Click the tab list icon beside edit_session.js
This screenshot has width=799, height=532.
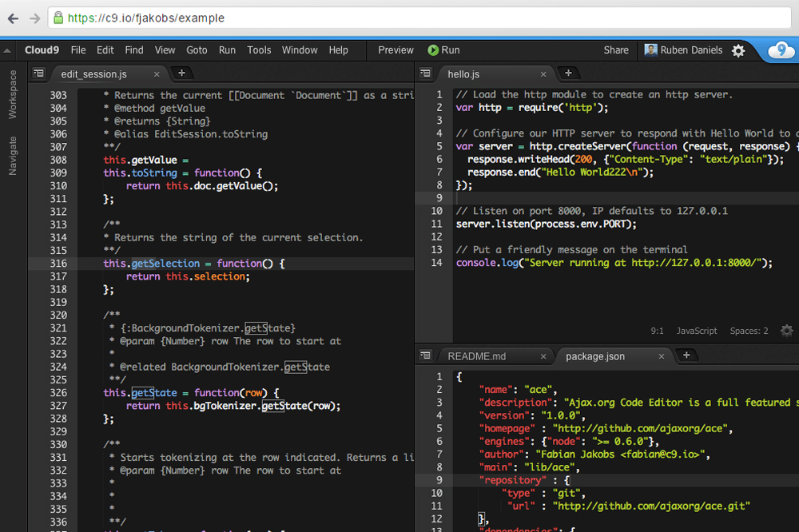click(x=38, y=73)
